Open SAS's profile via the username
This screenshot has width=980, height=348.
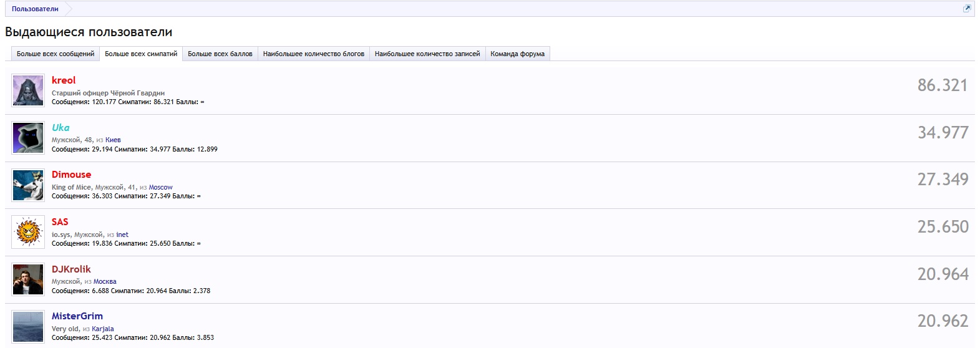[x=60, y=222]
